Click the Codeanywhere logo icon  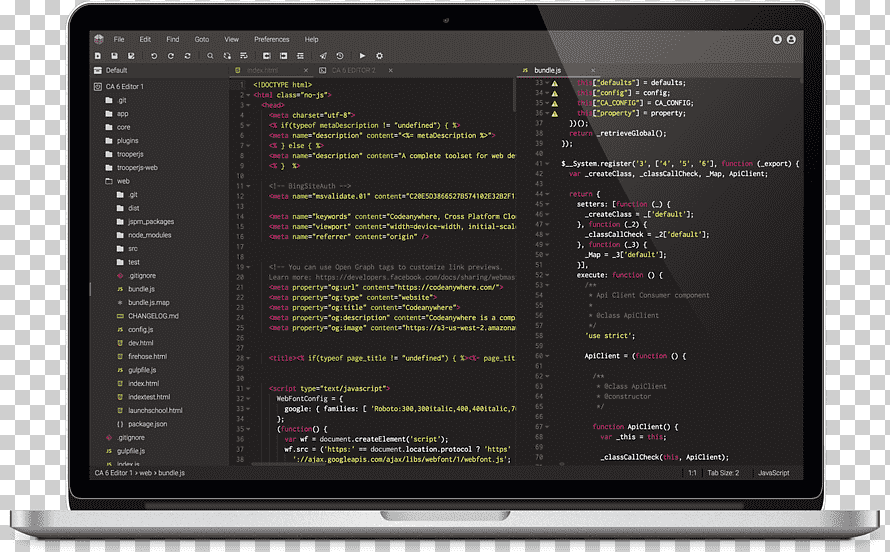99,39
